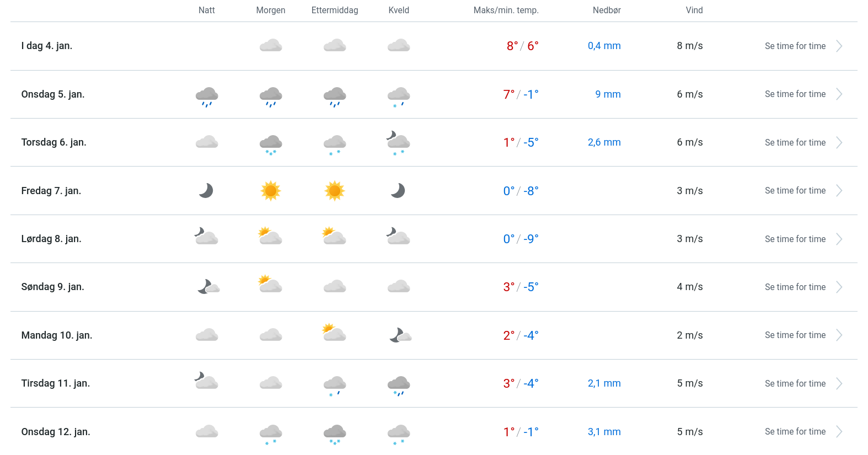Click Wednesday 12 Jan afternoon snow icon
Viewport: 868px width, 455px height.
[x=335, y=433]
